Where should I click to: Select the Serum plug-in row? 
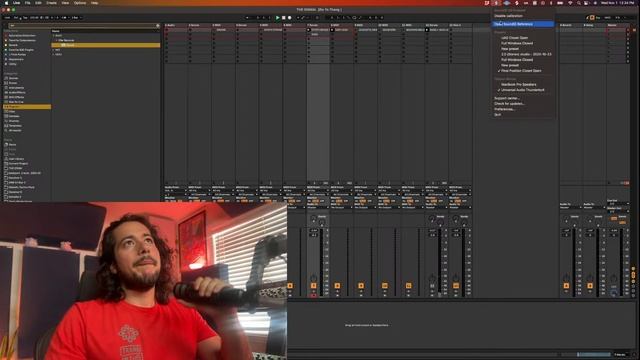tap(106, 45)
